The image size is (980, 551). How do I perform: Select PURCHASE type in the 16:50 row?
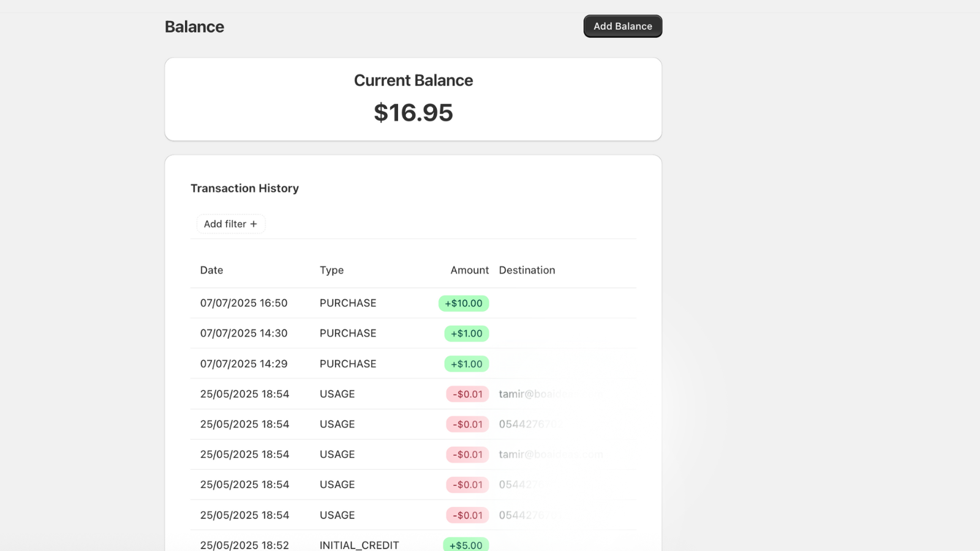tap(348, 303)
